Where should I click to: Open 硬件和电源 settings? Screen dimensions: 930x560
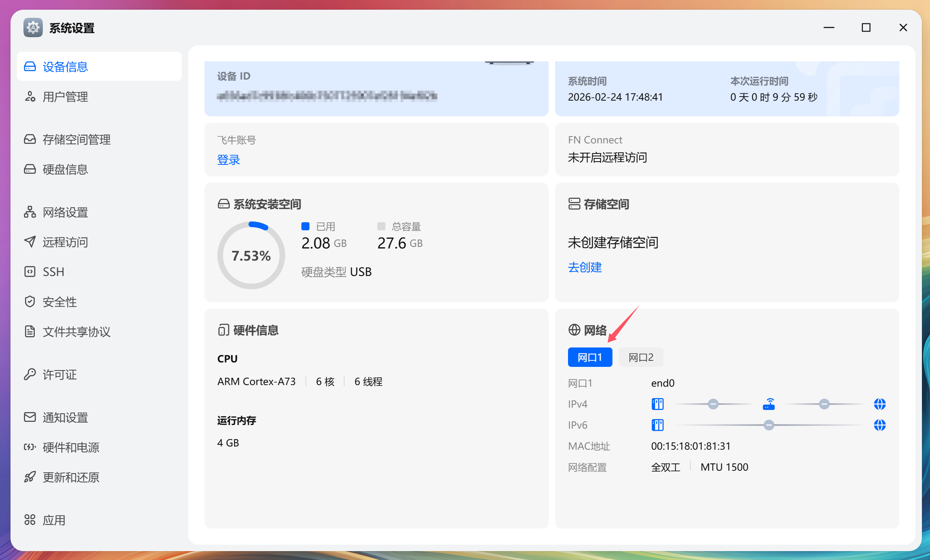coord(71,447)
